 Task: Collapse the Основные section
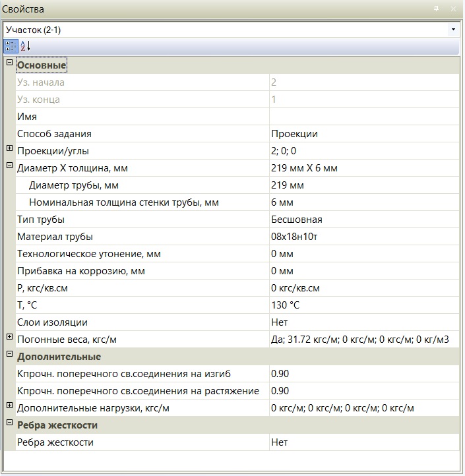click(9, 63)
